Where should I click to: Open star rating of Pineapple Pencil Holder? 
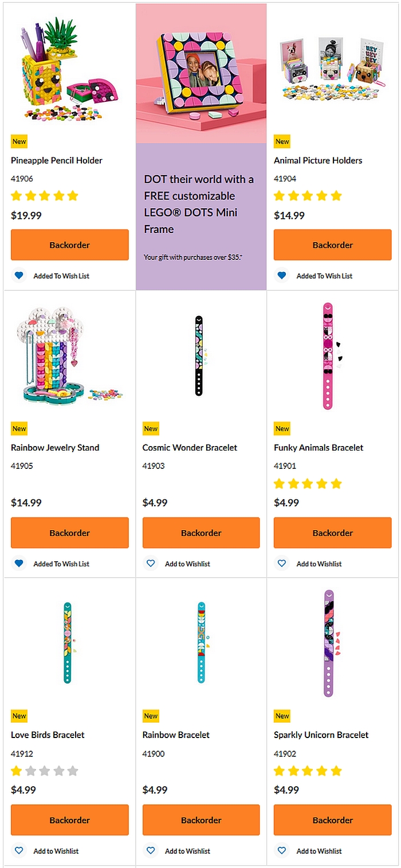click(45, 196)
